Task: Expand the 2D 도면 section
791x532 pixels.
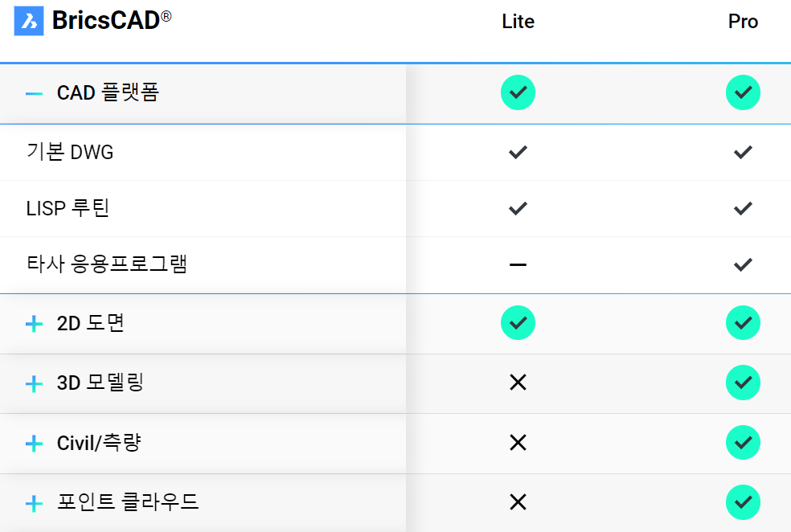Action: [x=34, y=324]
